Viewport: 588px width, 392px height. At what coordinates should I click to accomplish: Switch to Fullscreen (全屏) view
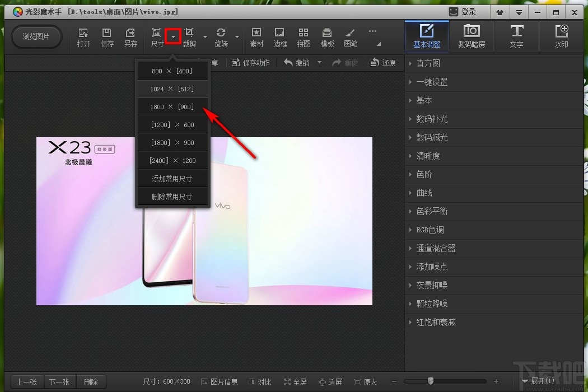pyautogui.click(x=295, y=382)
